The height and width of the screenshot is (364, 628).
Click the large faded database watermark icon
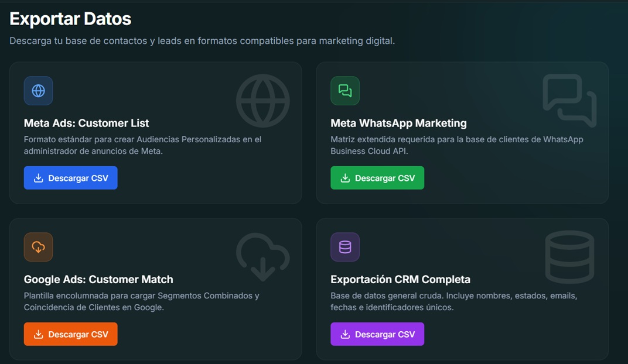tap(569, 257)
